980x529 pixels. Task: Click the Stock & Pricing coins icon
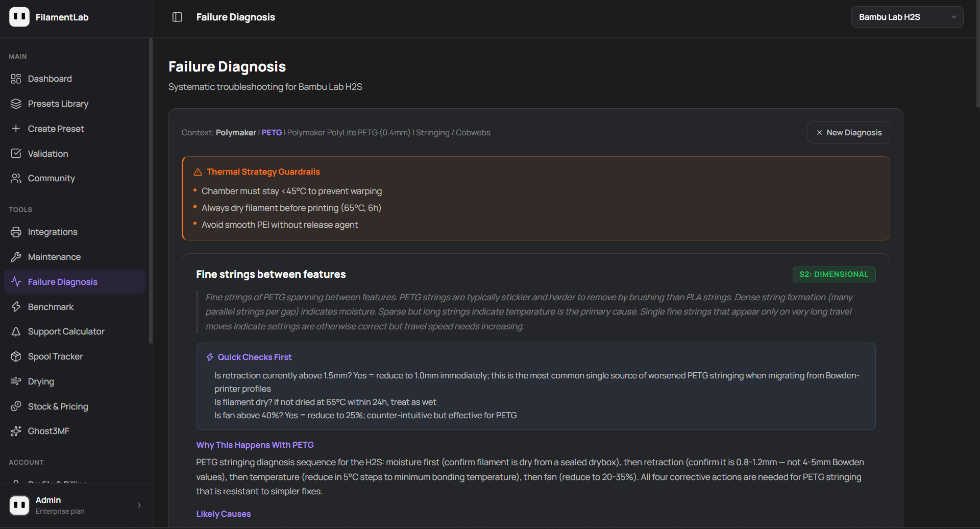16,406
